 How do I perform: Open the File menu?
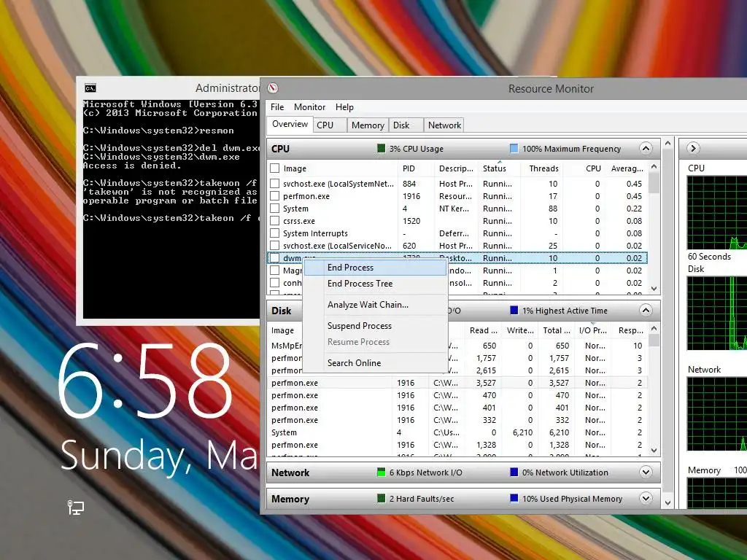(x=277, y=107)
